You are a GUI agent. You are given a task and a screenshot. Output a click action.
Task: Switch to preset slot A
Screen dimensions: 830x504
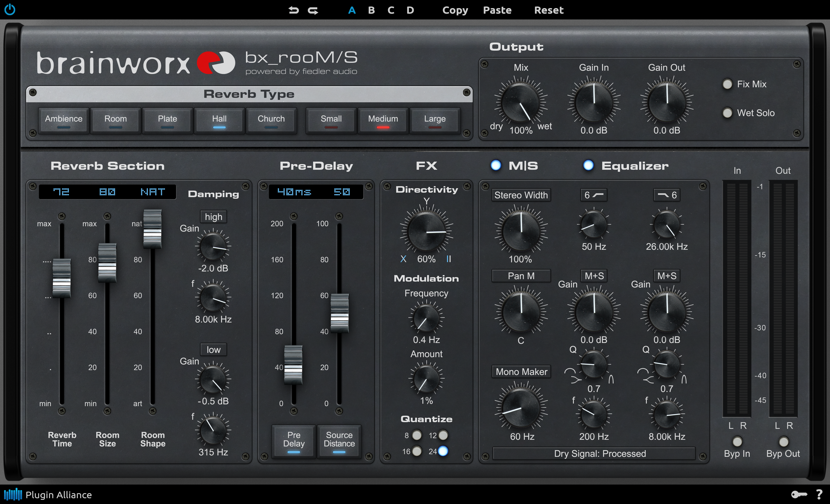pos(352,11)
